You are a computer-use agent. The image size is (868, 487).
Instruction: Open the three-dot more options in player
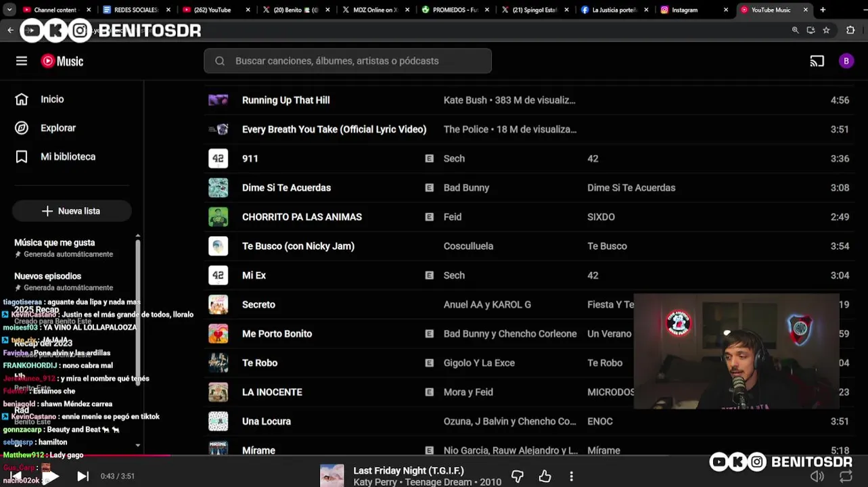(x=572, y=476)
